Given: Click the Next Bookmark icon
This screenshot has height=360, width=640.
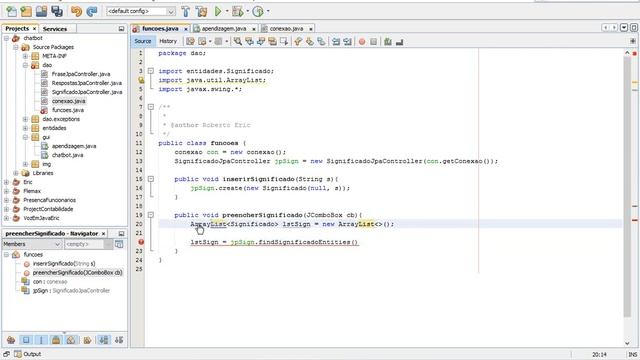Looking at the screenshot, I should [310, 41].
